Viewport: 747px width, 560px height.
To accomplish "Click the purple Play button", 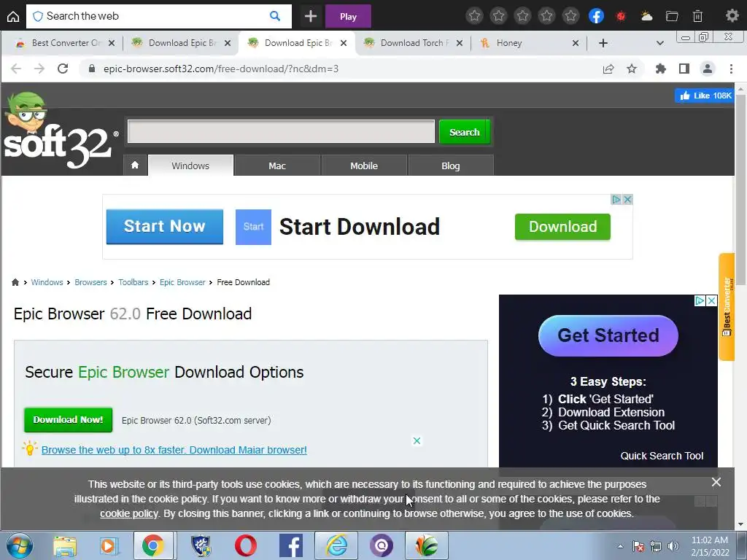I will click(x=348, y=17).
